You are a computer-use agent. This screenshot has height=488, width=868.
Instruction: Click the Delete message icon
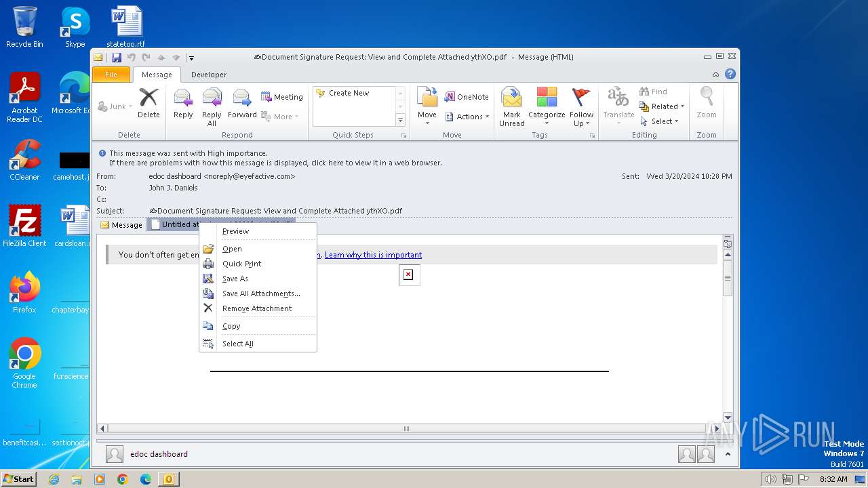coord(149,103)
